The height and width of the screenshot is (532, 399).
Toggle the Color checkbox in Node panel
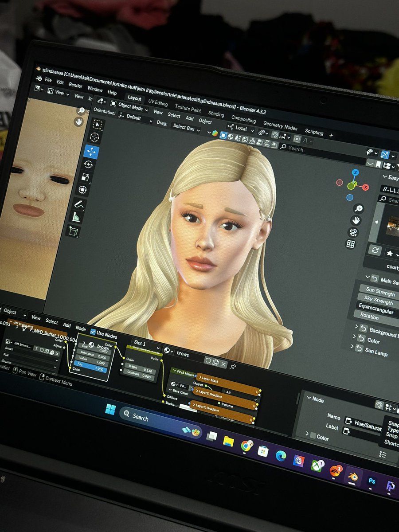(x=313, y=435)
